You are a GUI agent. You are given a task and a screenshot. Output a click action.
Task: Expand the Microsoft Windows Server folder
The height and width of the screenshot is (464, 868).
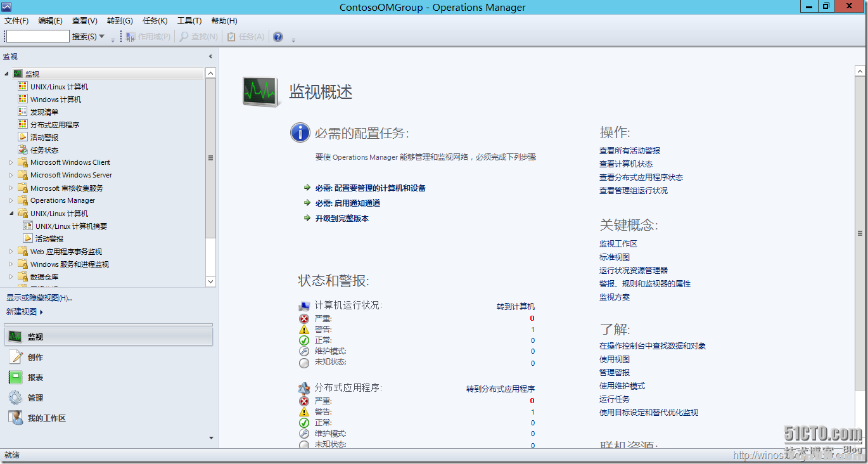pyautogui.click(x=11, y=176)
